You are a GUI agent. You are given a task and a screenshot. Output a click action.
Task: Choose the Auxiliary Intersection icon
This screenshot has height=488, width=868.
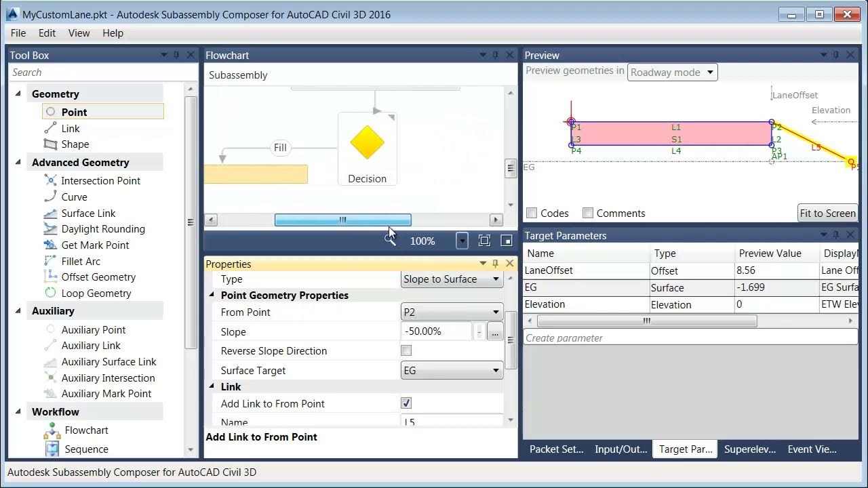(x=50, y=378)
